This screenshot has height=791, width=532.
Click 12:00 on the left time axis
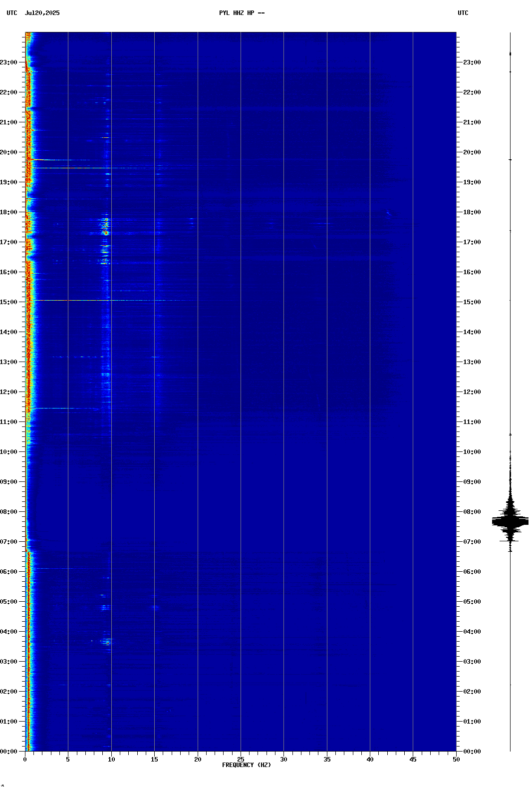coord(8,392)
